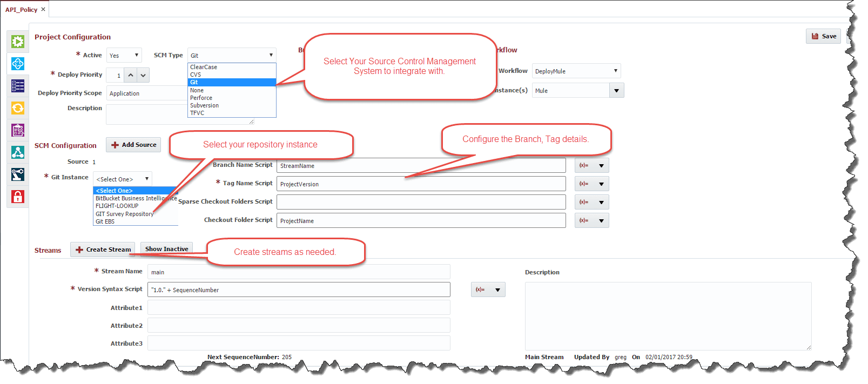Close the API_Policy tab

click(43, 9)
